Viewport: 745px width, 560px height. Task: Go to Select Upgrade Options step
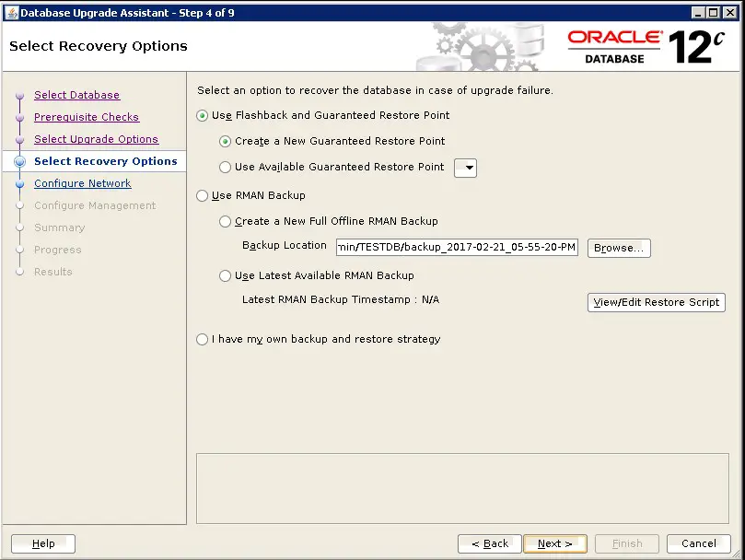tap(96, 139)
